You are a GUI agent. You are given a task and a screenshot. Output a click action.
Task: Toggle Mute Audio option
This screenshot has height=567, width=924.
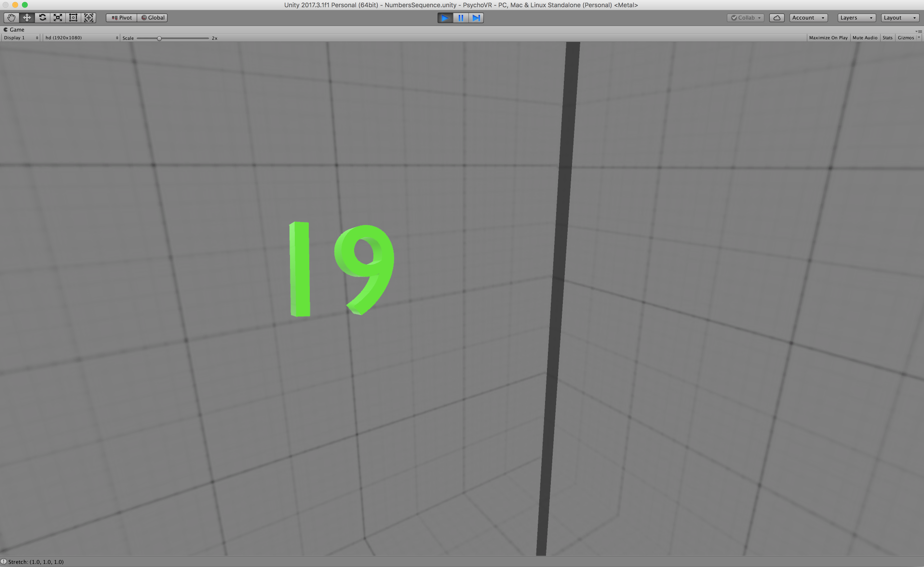[865, 38]
